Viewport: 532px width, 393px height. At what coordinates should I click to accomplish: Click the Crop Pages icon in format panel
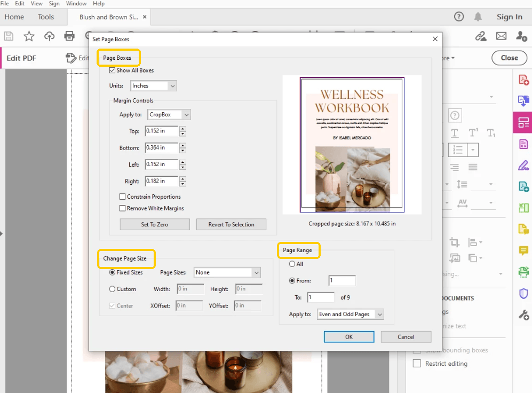click(x=455, y=242)
